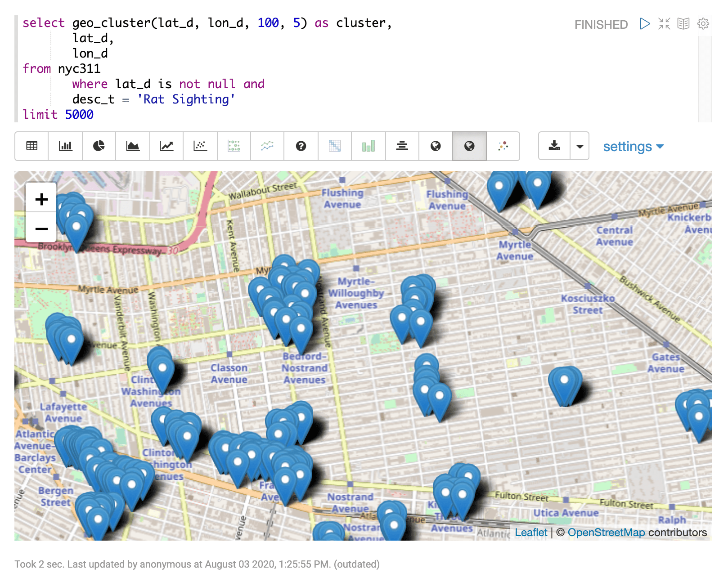Image resolution: width=728 pixels, height=582 pixels.
Task: Select the line chart visualization icon
Action: [x=166, y=146]
